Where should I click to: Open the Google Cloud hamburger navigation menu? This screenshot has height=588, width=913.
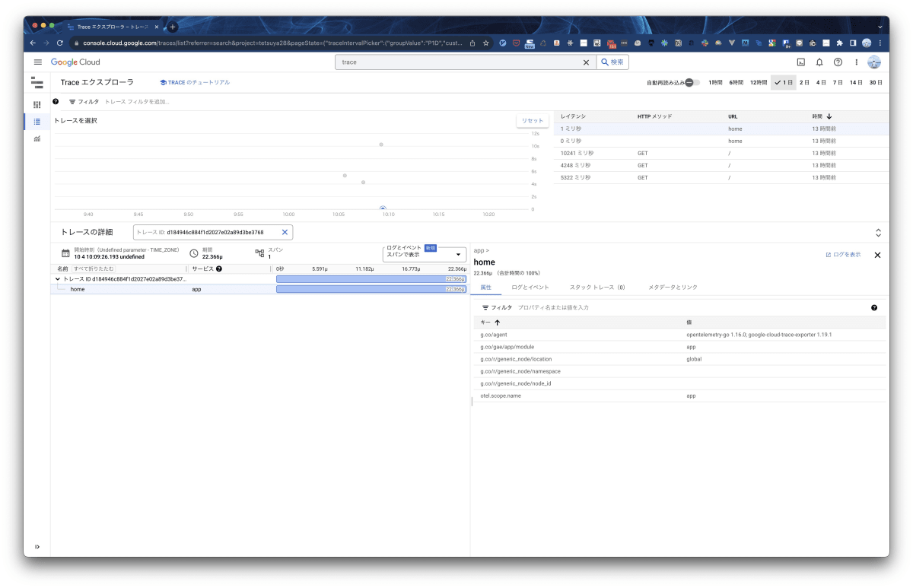[x=37, y=62]
